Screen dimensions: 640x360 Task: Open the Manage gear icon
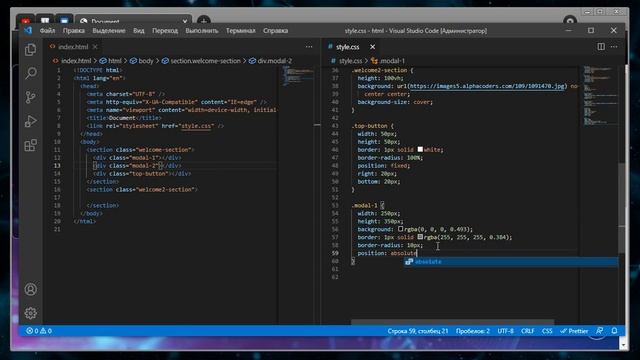(31, 313)
